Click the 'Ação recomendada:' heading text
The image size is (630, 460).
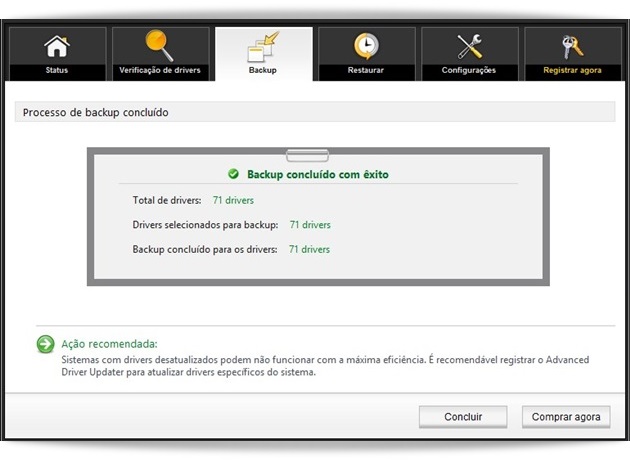click(109, 344)
